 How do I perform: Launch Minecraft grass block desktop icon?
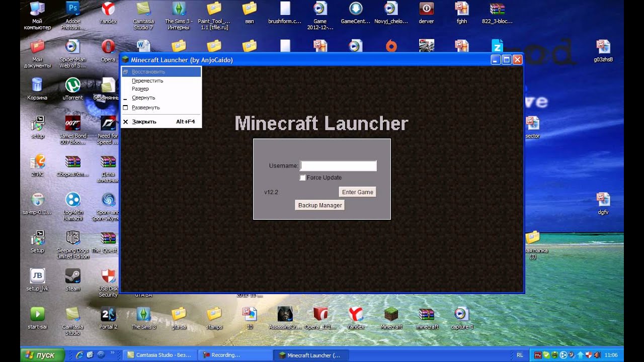click(x=391, y=318)
